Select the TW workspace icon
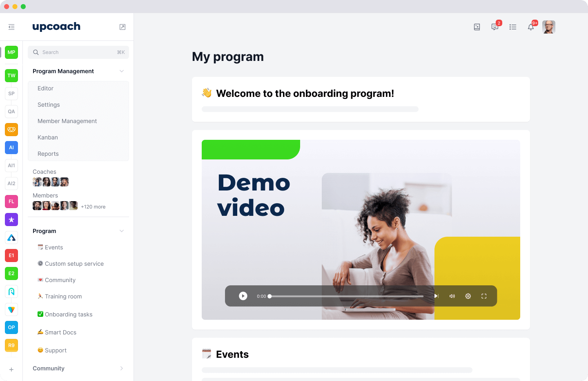Screen dimensions: 588x381 pos(11,75)
